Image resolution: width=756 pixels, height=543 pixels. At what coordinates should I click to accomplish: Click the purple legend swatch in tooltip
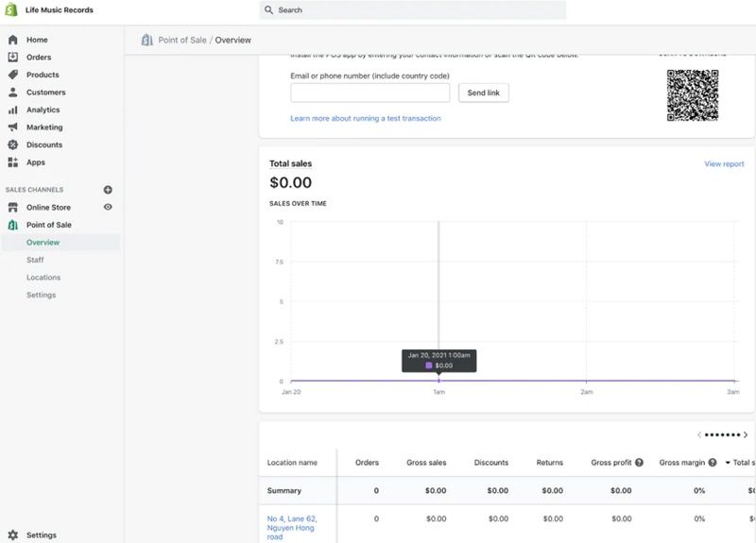click(x=429, y=365)
